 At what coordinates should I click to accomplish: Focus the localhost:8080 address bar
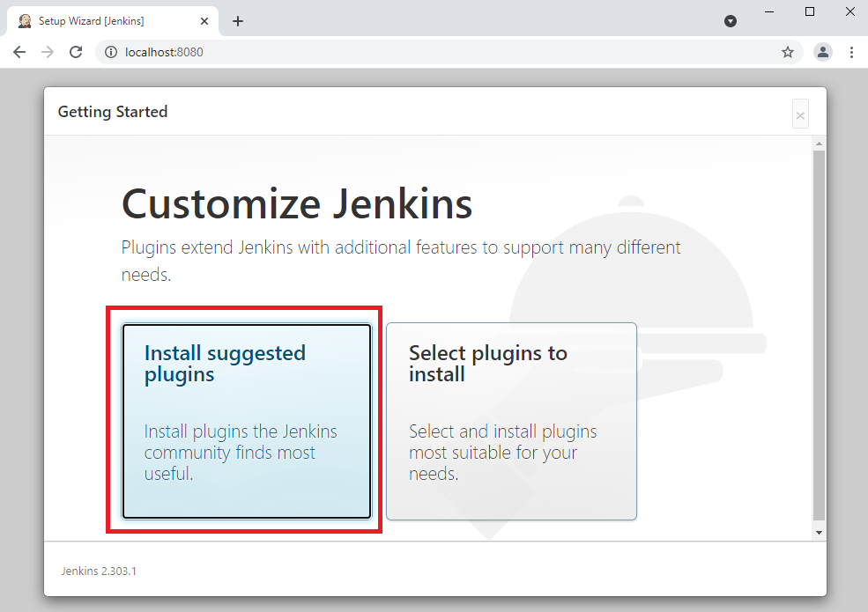point(449,52)
